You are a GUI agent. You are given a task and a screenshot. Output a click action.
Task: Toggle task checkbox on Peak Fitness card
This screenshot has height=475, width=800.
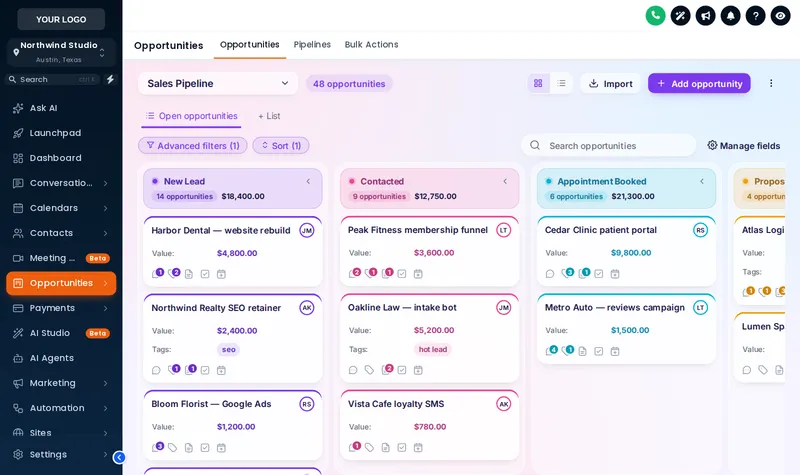(x=402, y=273)
